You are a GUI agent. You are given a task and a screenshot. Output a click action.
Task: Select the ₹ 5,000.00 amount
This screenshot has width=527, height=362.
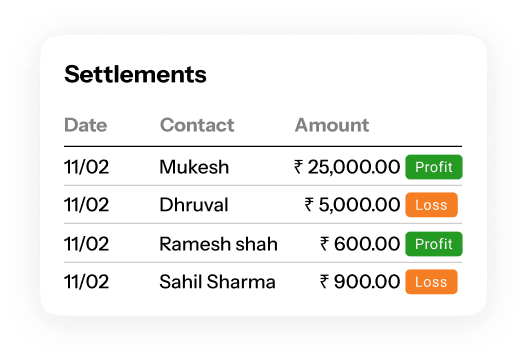click(x=352, y=205)
